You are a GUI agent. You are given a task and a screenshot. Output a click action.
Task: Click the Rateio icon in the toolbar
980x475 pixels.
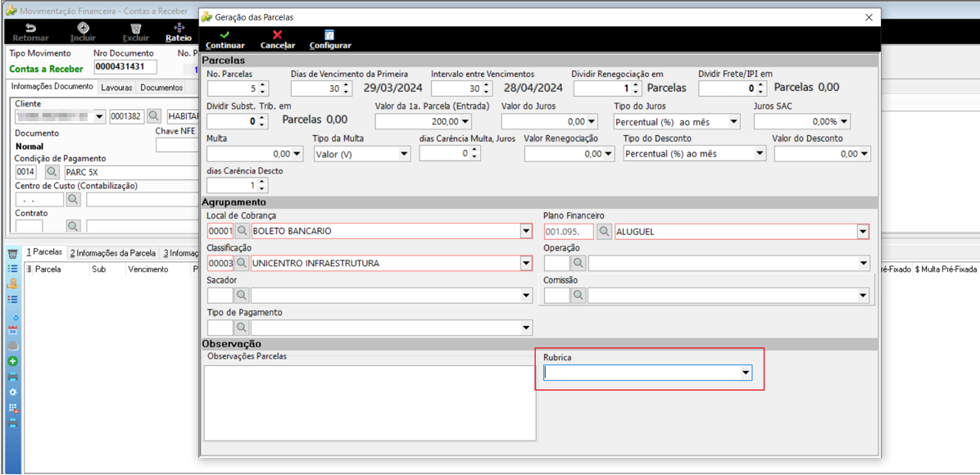(x=179, y=28)
